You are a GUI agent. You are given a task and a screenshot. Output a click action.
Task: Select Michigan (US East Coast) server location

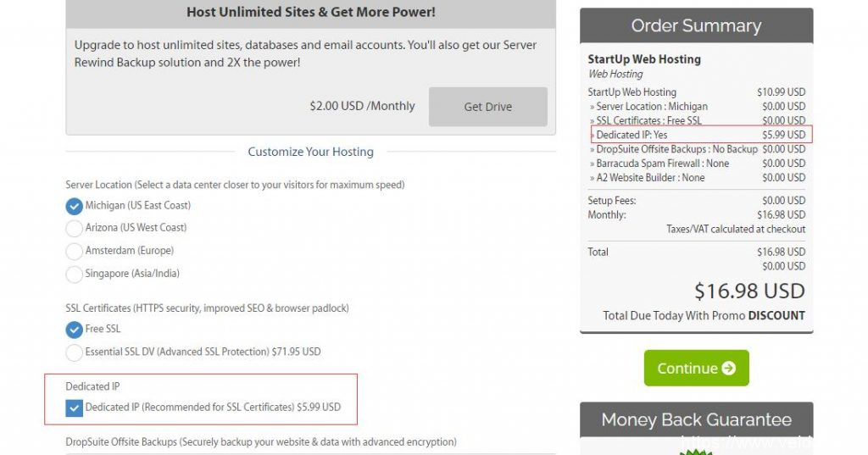(75, 206)
